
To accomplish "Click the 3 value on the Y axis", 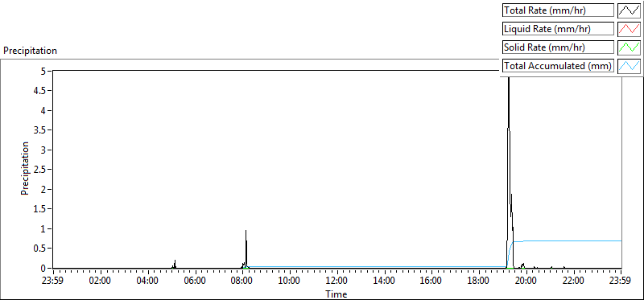I will click(x=44, y=150).
